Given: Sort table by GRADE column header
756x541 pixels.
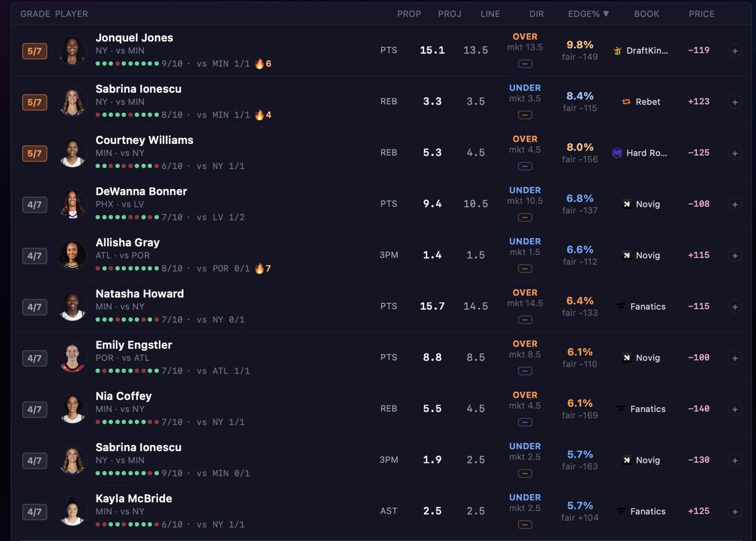Looking at the screenshot, I should (35, 14).
